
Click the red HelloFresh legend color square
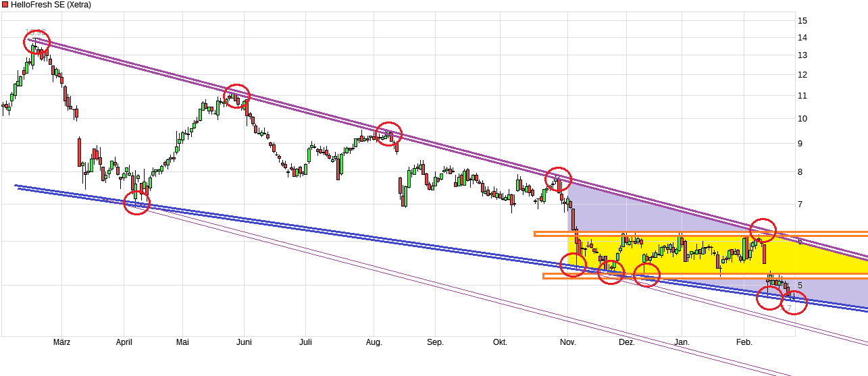(x=5, y=5)
